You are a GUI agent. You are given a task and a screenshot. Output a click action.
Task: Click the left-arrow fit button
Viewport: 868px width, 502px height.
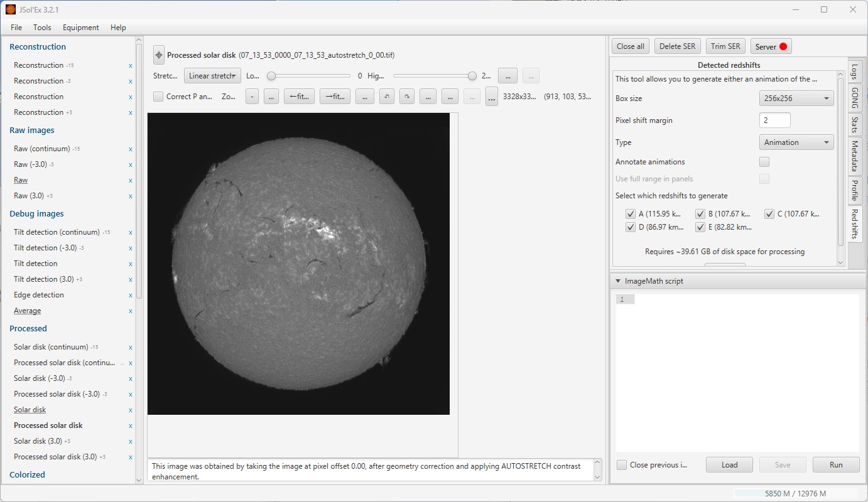(x=299, y=97)
